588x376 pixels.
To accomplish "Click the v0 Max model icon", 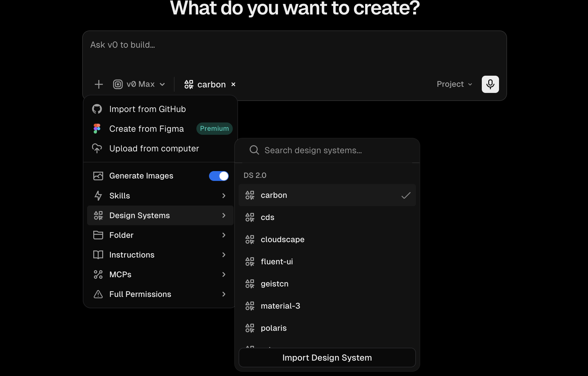I will pos(118,84).
